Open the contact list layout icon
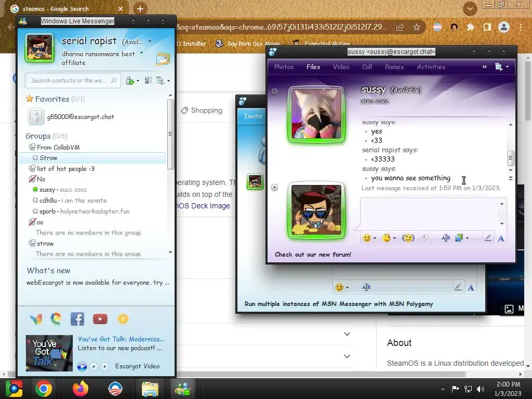532x399 pixels. [148, 81]
